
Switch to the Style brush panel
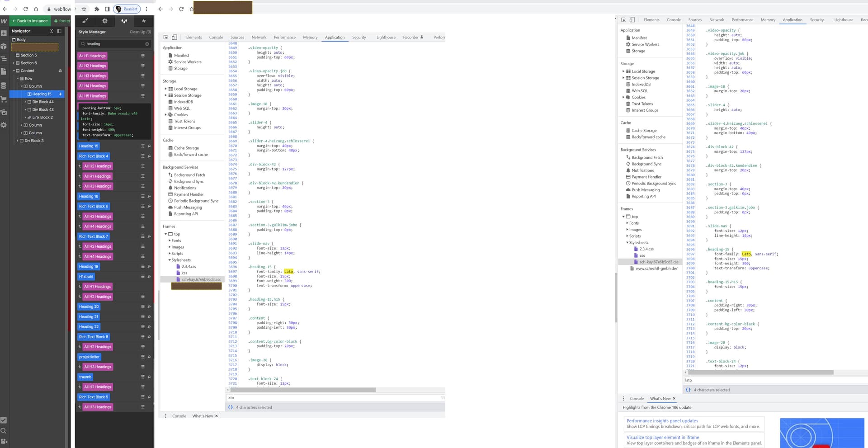85,21
